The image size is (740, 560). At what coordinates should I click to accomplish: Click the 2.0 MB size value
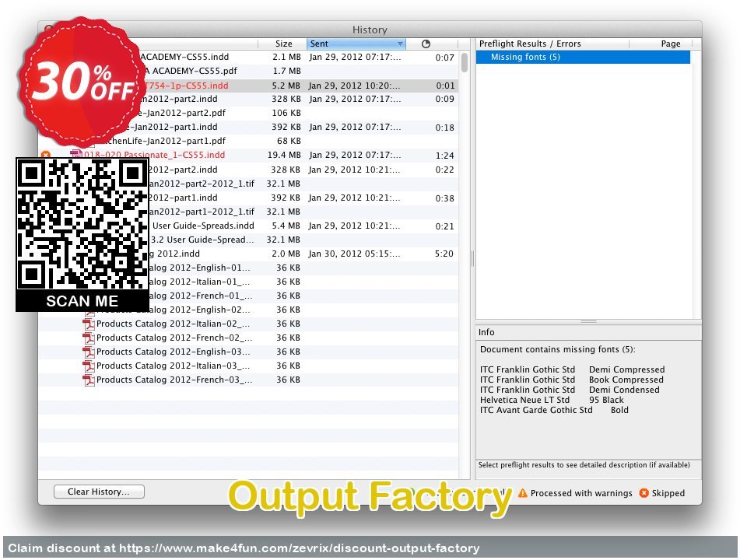click(286, 254)
